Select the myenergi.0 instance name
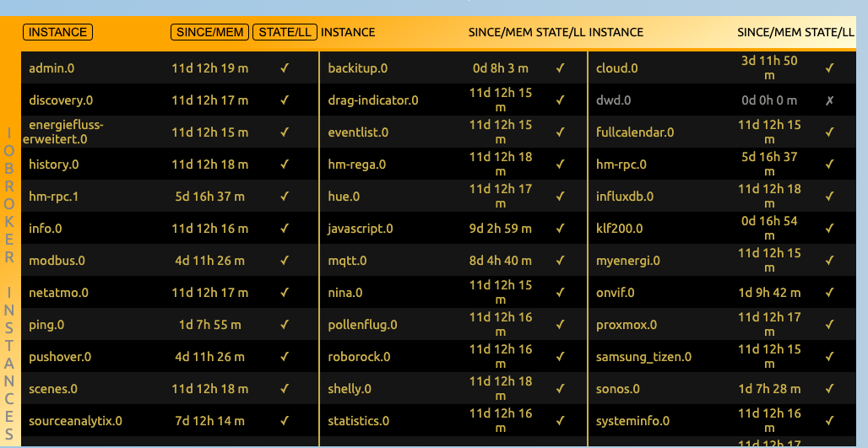The width and height of the screenshot is (868, 448). click(627, 261)
